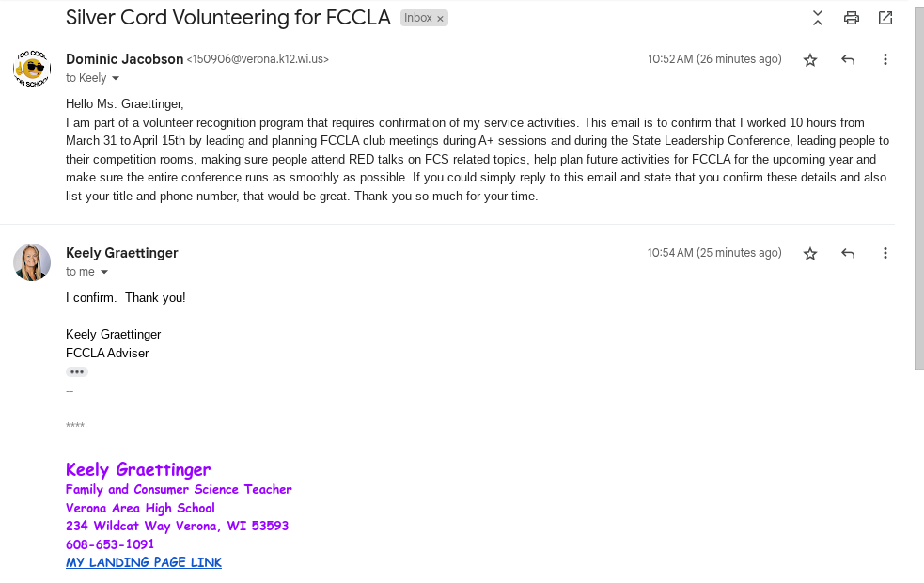Print the Silver Cord Volunteering email thread
This screenshot has width=924, height=583.
(x=852, y=18)
